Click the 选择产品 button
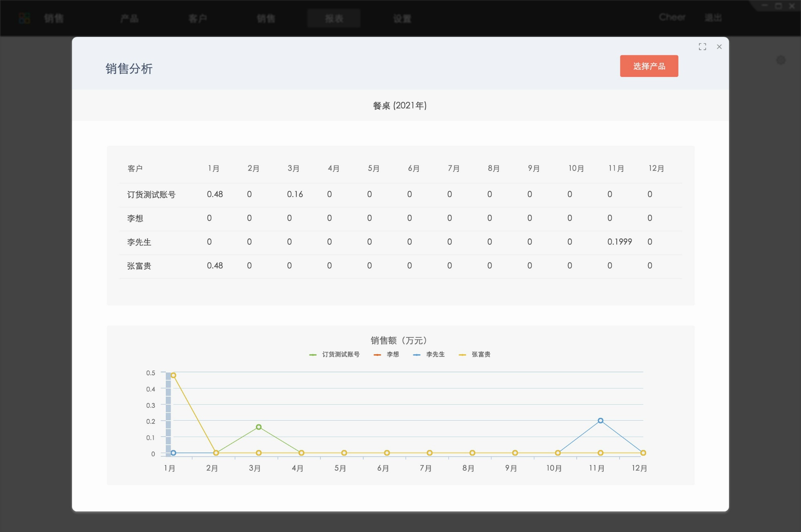This screenshot has height=532, width=801. tap(649, 66)
